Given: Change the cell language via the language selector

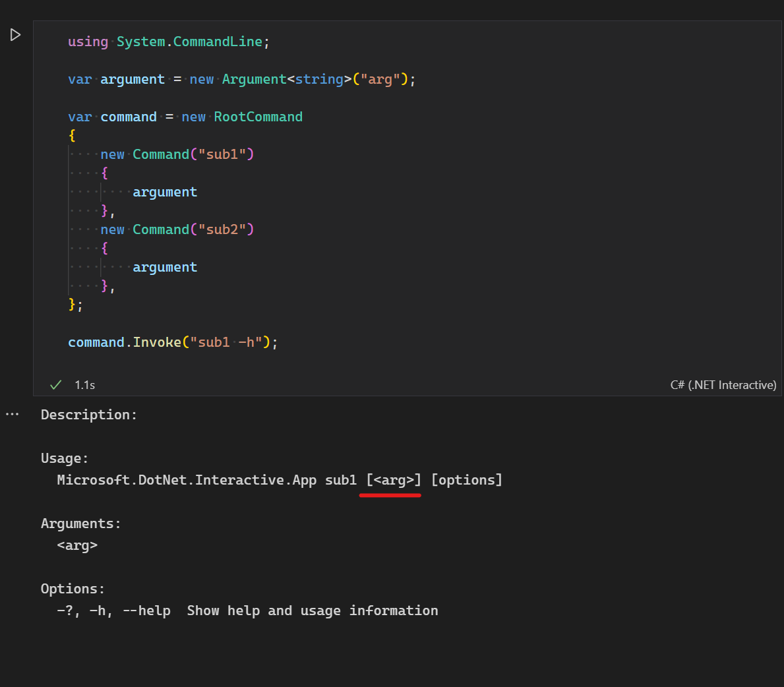Looking at the screenshot, I should pos(723,384).
